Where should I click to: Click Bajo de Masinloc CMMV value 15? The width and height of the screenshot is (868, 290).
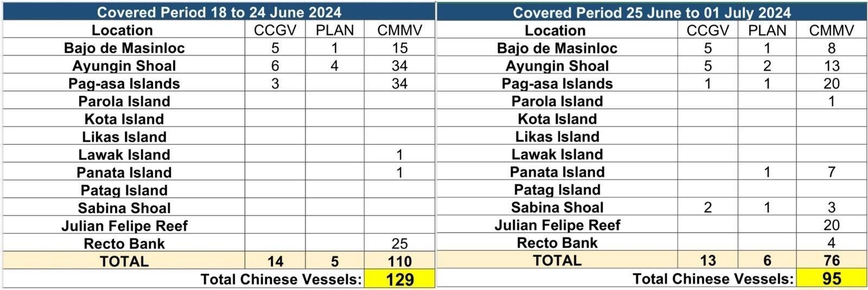pyautogui.click(x=399, y=48)
